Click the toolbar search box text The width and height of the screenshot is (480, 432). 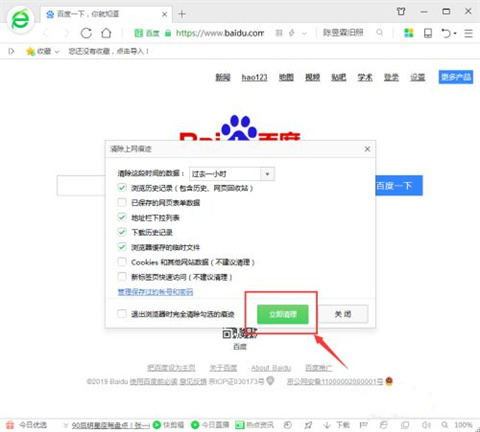[x=343, y=33]
